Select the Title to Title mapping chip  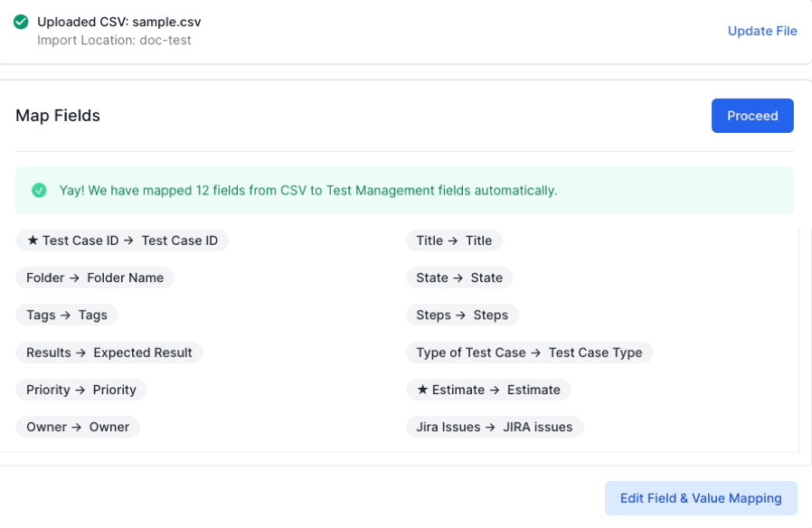pyautogui.click(x=454, y=240)
